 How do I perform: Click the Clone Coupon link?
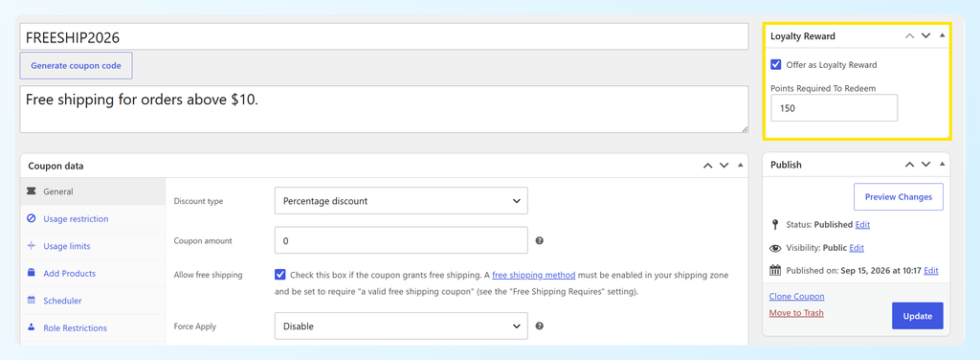pos(797,296)
